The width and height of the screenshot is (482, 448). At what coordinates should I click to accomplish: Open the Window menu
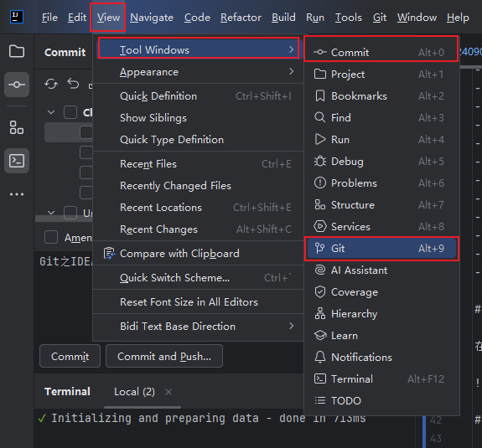point(417,18)
